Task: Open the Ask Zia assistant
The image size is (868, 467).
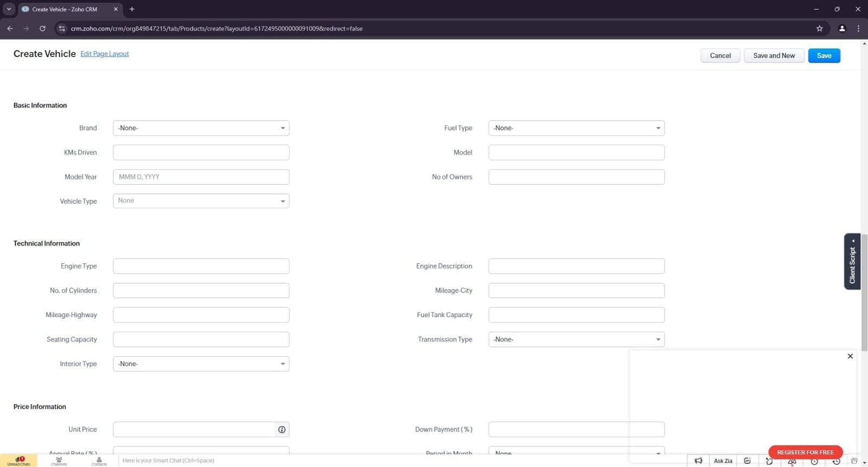Action: [x=723, y=460]
